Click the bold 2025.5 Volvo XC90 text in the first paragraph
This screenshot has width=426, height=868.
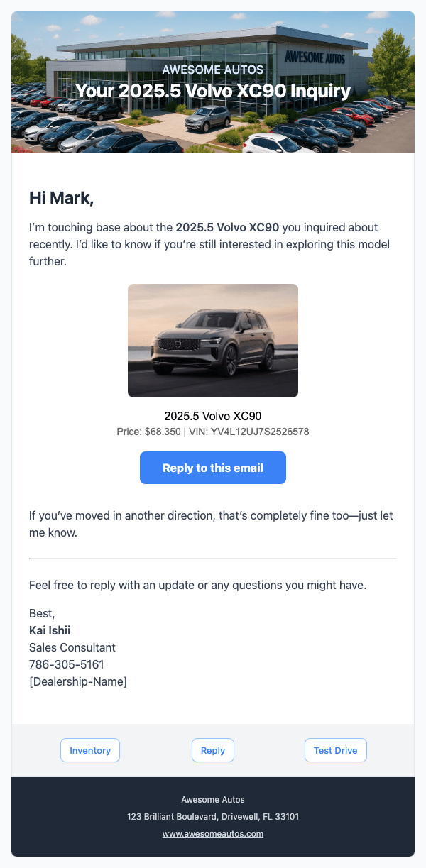tap(227, 228)
